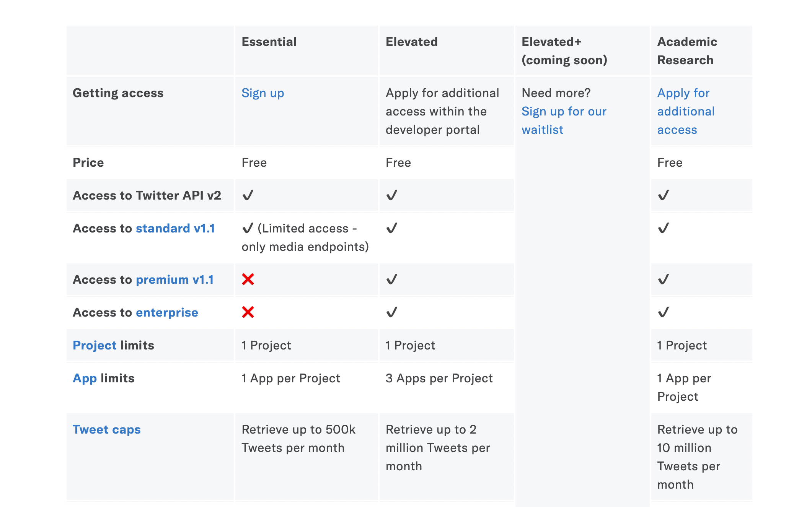Click Academic Research checkmark for premium v1.1
This screenshot has width=812, height=507.
click(664, 279)
